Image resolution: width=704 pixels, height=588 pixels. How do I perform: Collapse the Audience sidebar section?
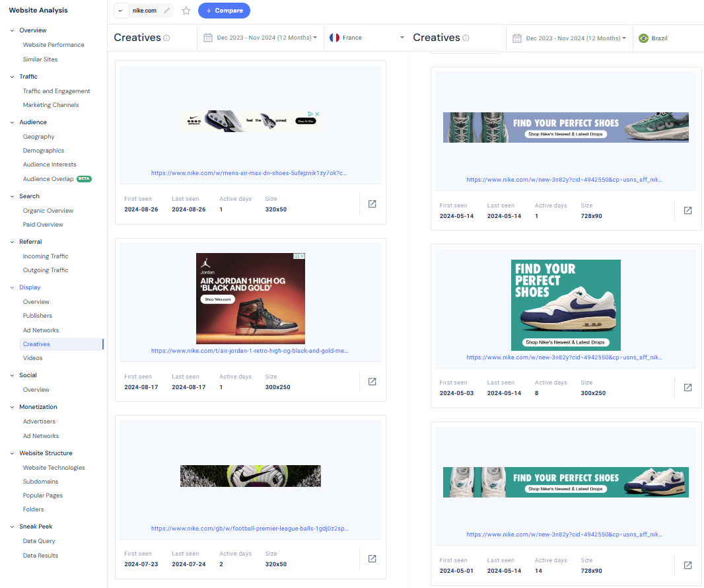[13, 122]
